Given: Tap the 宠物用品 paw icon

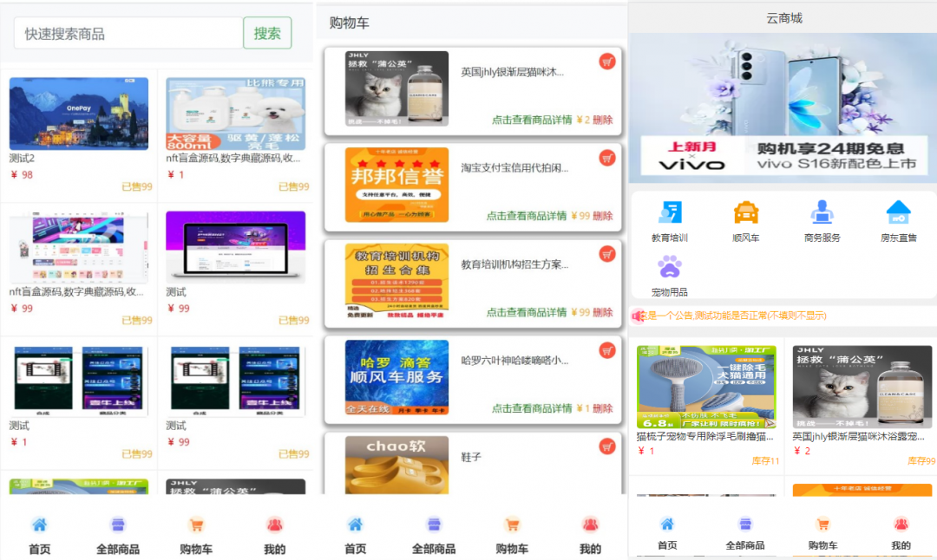Looking at the screenshot, I should 669,267.
